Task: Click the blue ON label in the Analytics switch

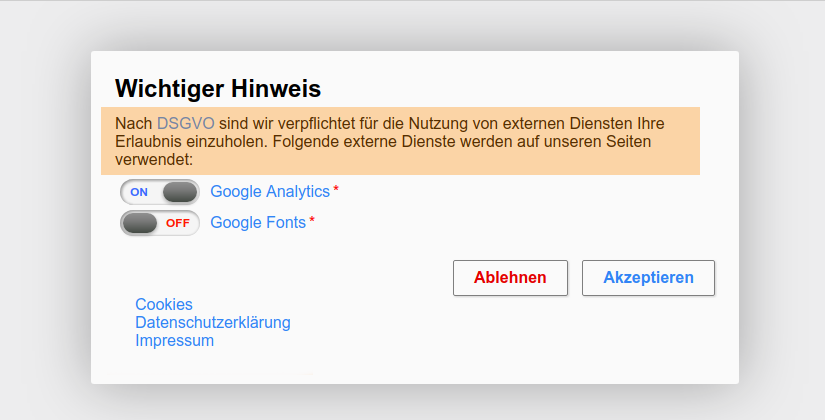Action: point(139,192)
